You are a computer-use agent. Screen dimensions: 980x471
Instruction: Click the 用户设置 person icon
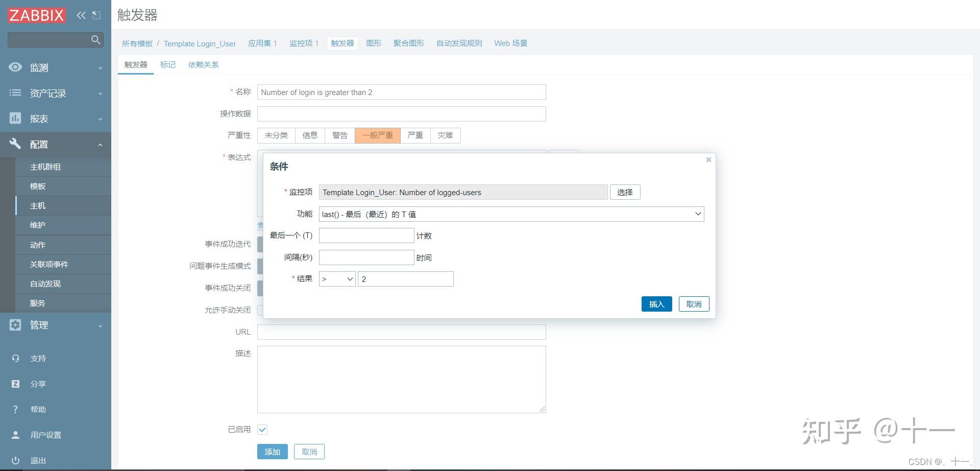point(15,435)
